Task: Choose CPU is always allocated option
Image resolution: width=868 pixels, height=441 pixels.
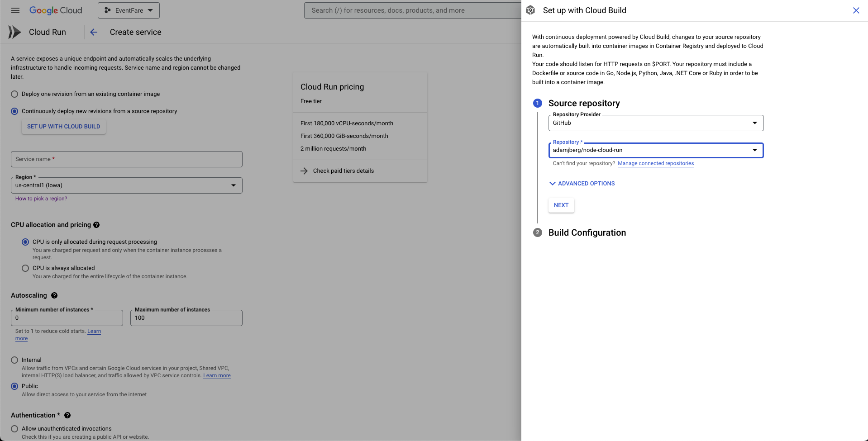Action: [x=25, y=268]
